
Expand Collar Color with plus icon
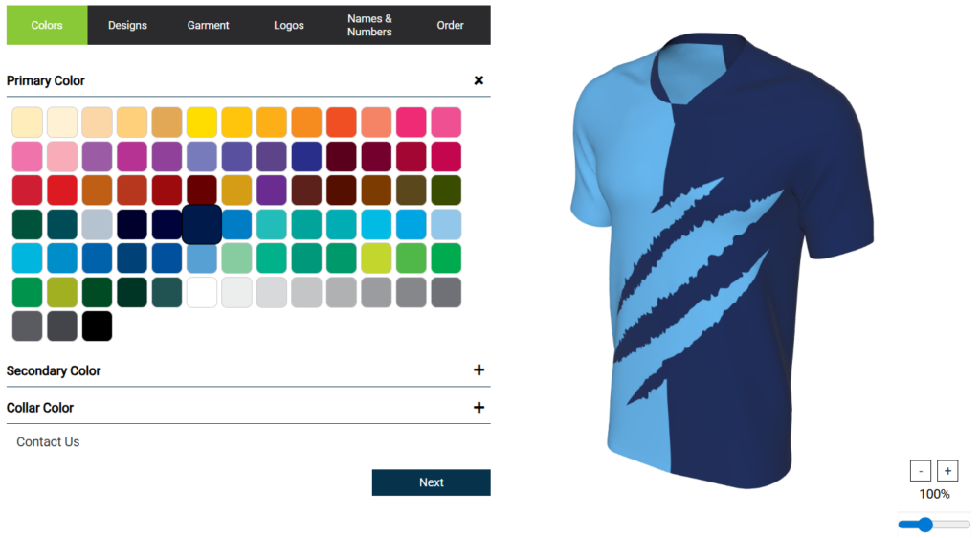pos(479,408)
